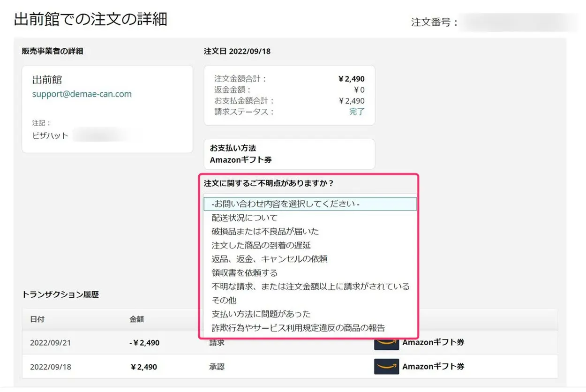
Task: Click the support@demae-can.com email link
Action: pos(82,94)
